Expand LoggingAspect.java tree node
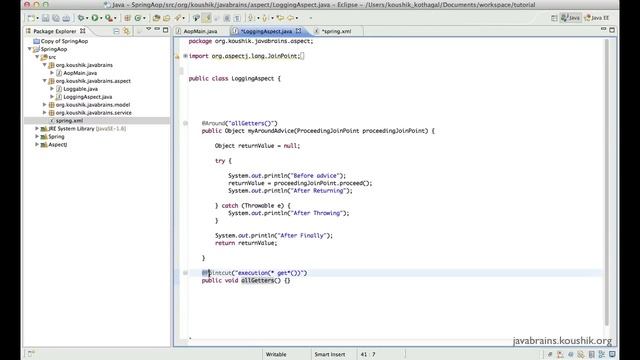Image resolution: width=640 pixels, height=360 pixels. [x=52, y=97]
